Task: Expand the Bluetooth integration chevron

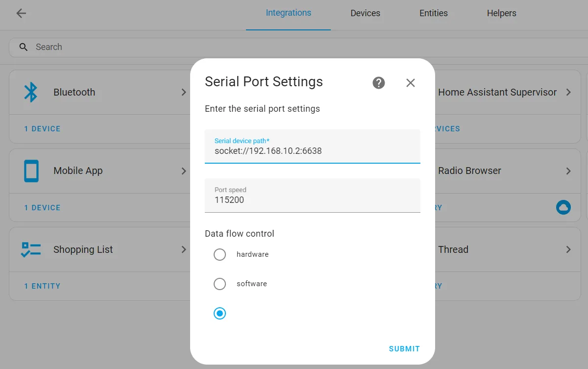Action: pos(184,92)
